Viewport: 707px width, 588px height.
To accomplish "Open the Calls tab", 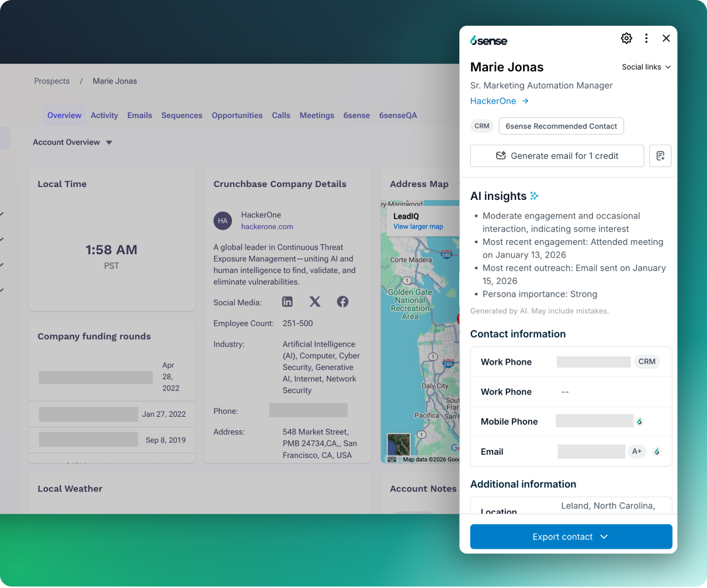I will 281,115.
